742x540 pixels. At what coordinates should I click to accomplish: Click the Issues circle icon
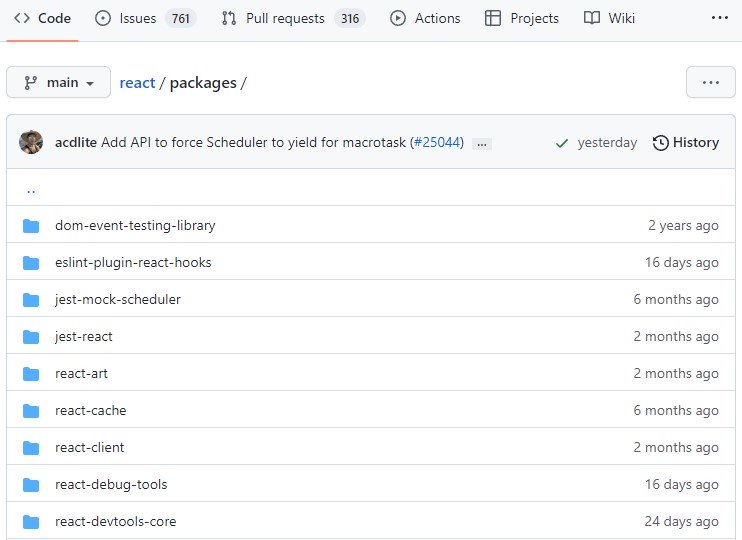tap(103, 18)
